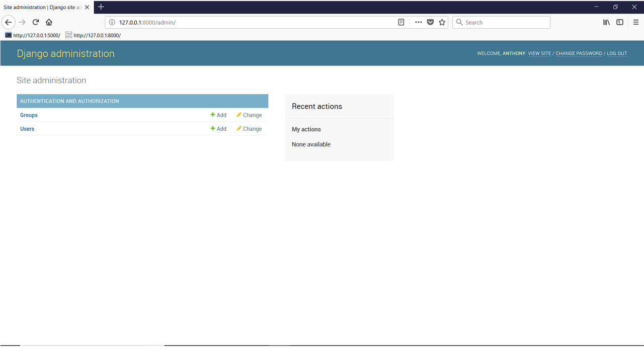Click the browser forward arrow
The image size is (644, 362).
(22, 22)
